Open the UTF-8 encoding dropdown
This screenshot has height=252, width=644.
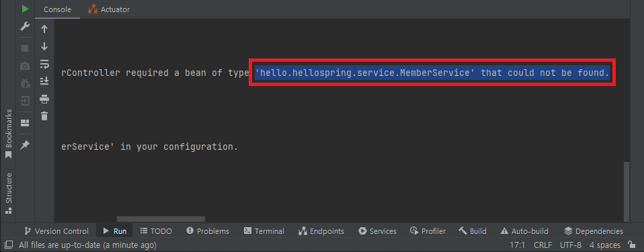coord(571,245)
